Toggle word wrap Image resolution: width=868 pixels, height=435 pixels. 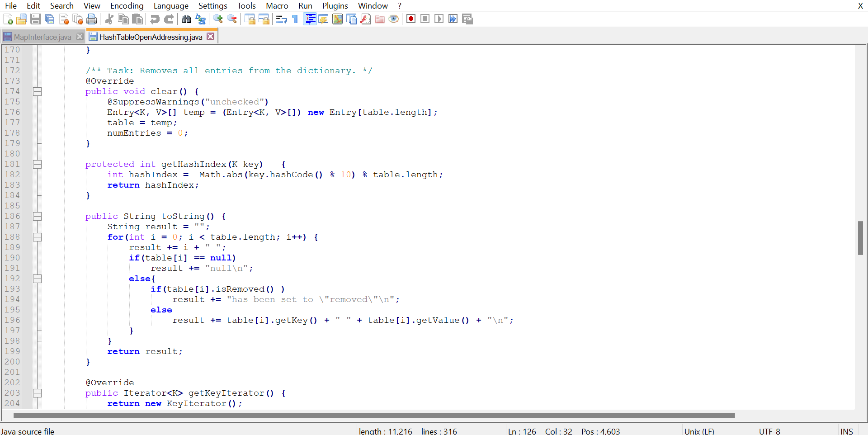click(281, 19)
